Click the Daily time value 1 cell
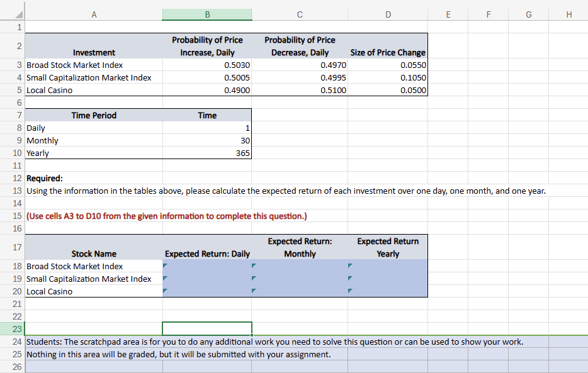The image size is (588, 373). click(207, 128)
